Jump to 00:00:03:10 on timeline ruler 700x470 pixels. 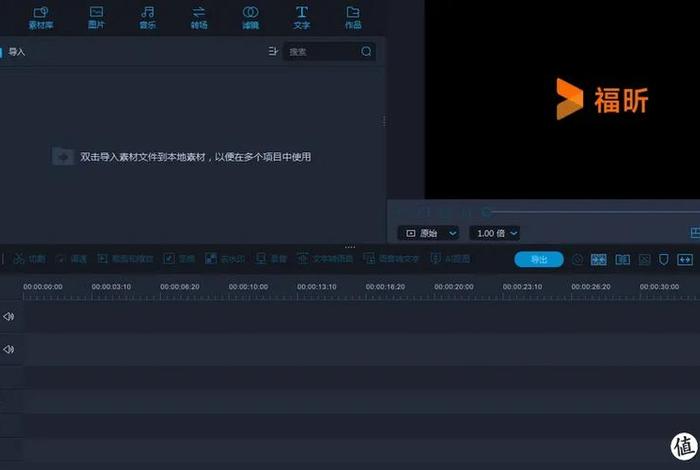coord(111,287)
